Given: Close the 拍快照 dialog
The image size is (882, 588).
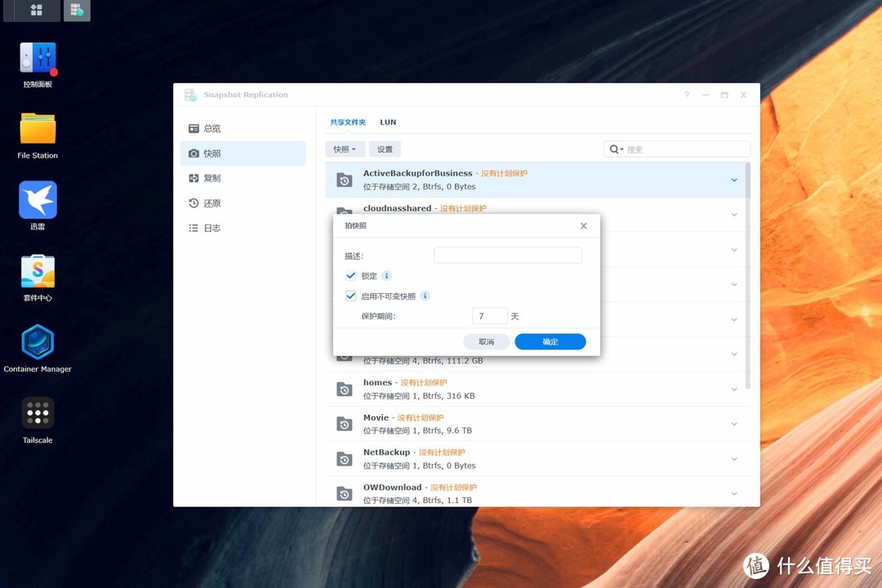Looking at the screenshot, I should (x=583, y=225).
